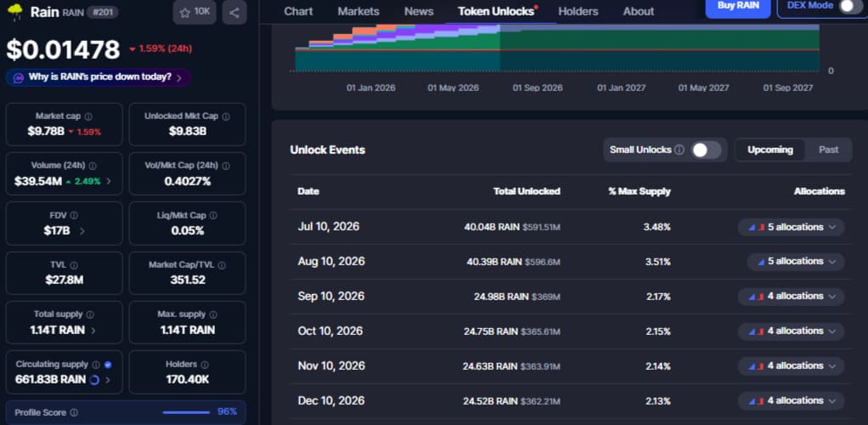The image size is (868, 425).
Task: Expand the Dec 10, 2026 allocations dropdown
Action: pos(791,400)
